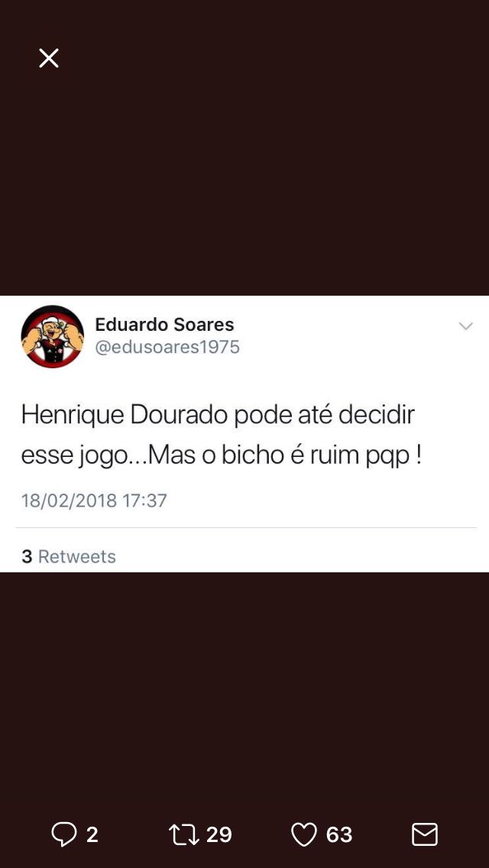Viewport: 489px width, 868px height.
Task: Expand the tweet options chevron
Action: click(x=466, y=326)
